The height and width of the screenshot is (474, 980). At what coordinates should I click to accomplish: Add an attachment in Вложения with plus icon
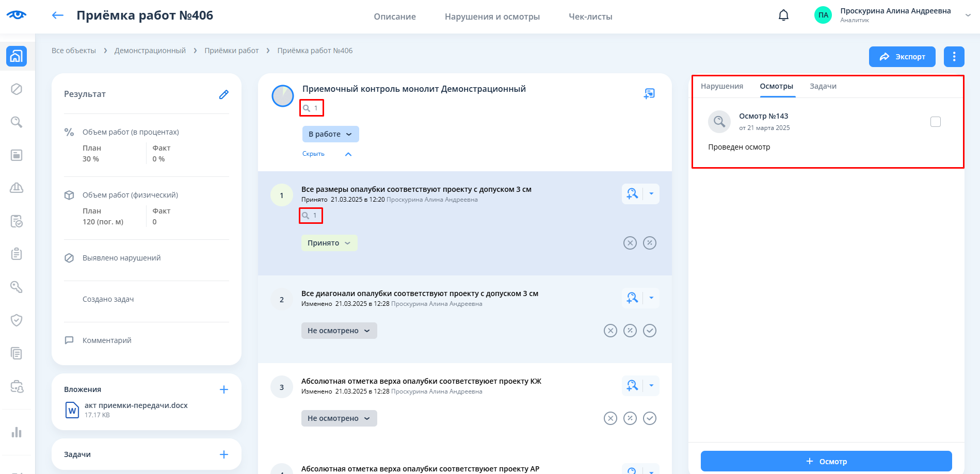pyautogui.click(x=223, y=389)
